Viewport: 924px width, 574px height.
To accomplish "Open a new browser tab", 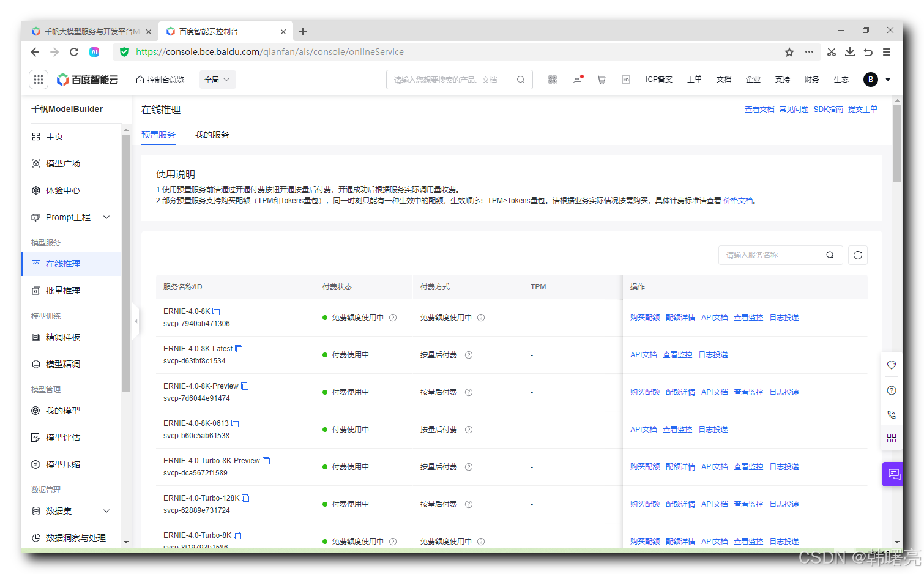I will 303,31.
